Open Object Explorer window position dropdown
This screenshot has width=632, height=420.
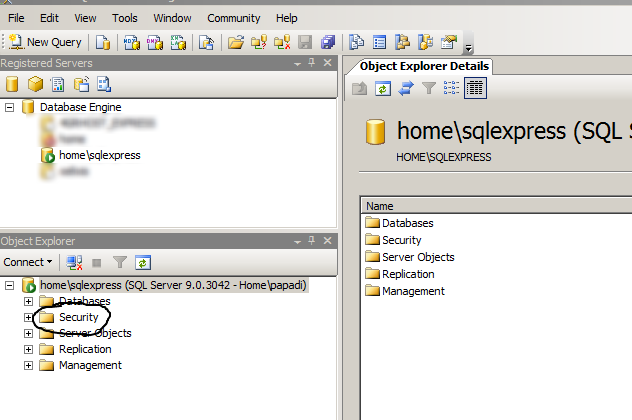(x=297, y=242)
